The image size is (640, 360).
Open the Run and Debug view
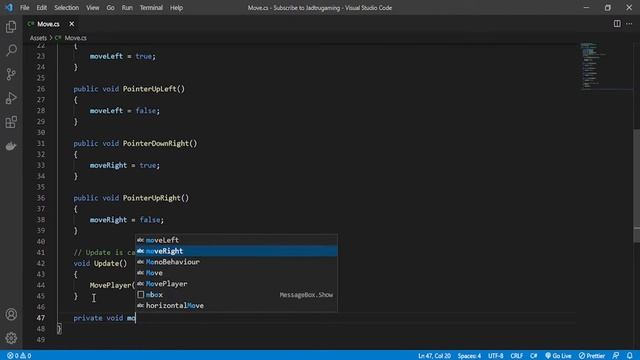[11, 98]
